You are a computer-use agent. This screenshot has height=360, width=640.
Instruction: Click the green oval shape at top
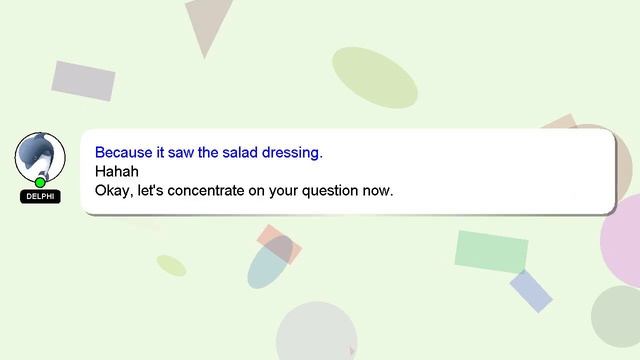tap(375, 78)
